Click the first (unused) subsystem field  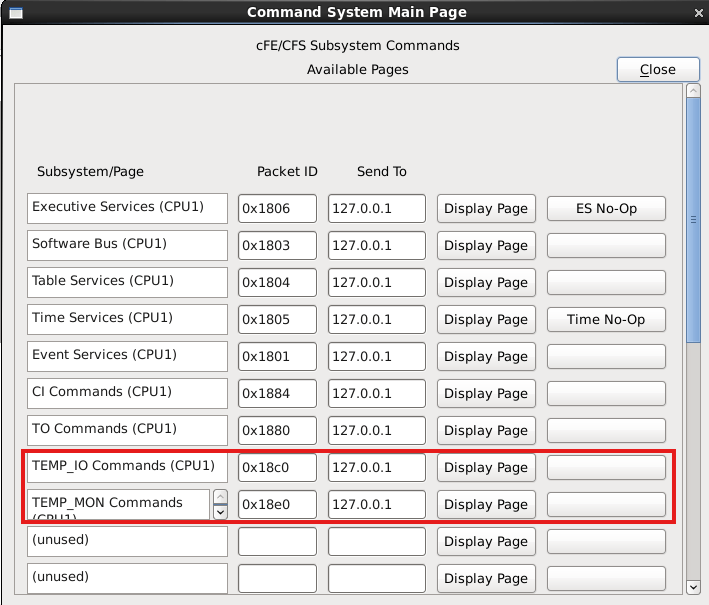pos(127,542)
